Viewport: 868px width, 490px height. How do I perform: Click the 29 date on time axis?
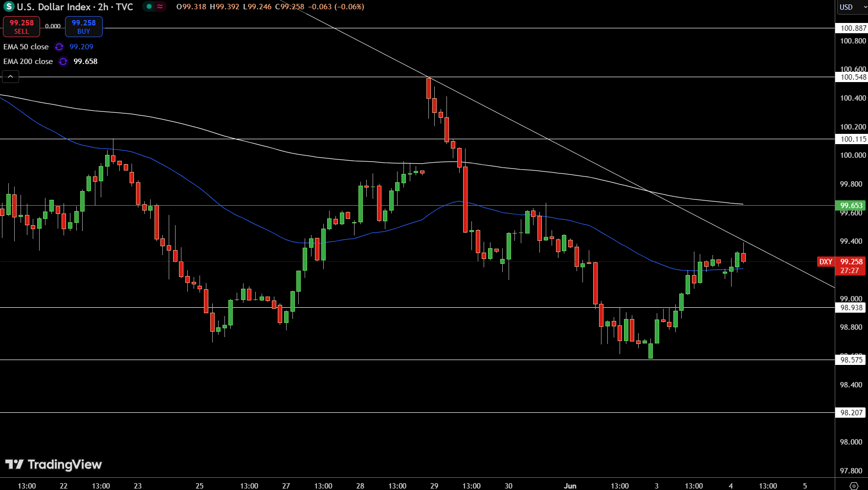[x=434, y=486]
